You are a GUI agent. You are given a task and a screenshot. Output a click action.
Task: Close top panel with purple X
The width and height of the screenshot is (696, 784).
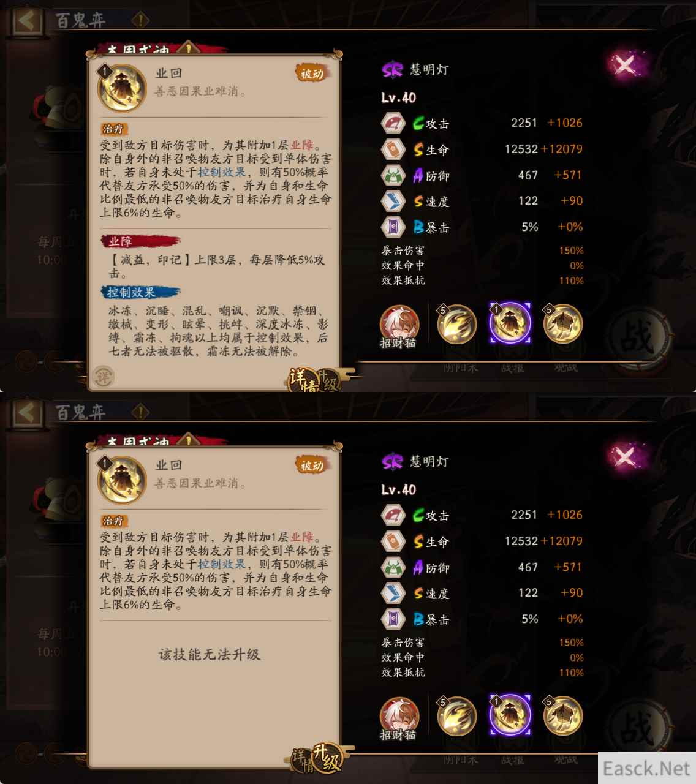(x=624, y=64)
